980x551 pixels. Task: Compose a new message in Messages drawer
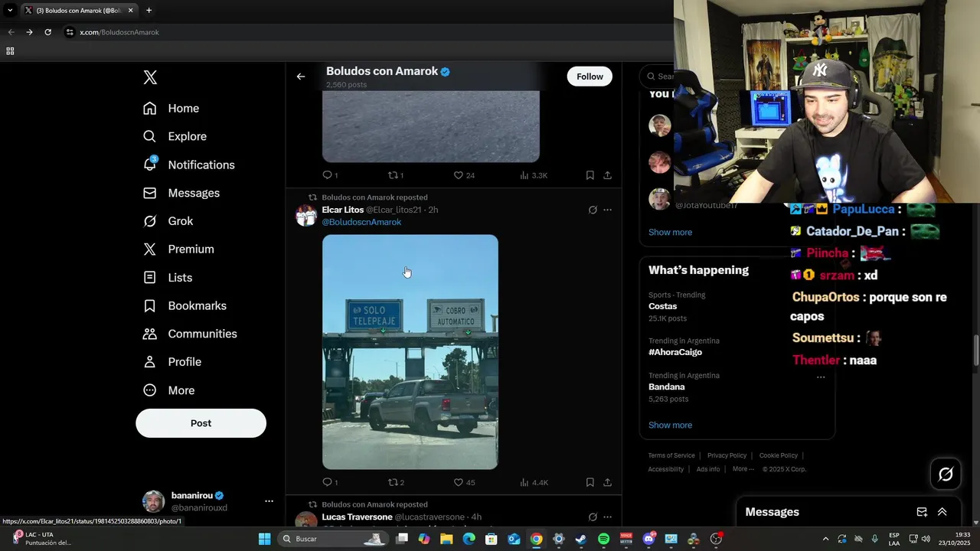click(922, 512)
